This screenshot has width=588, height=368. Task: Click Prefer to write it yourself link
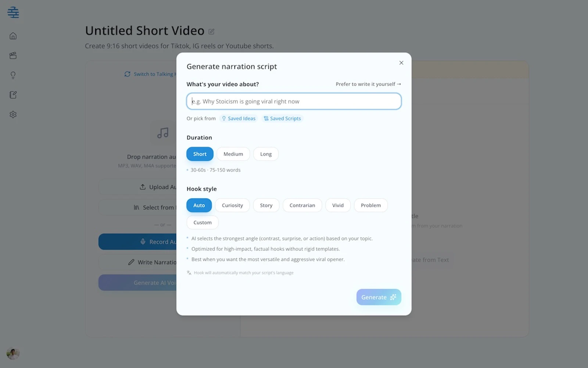click(x=368, y=84)
